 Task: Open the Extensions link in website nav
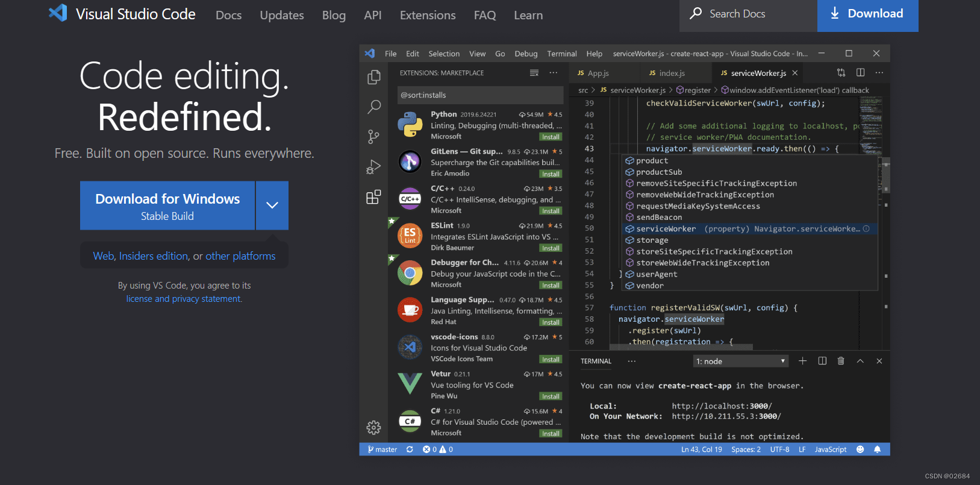(428, 15)
